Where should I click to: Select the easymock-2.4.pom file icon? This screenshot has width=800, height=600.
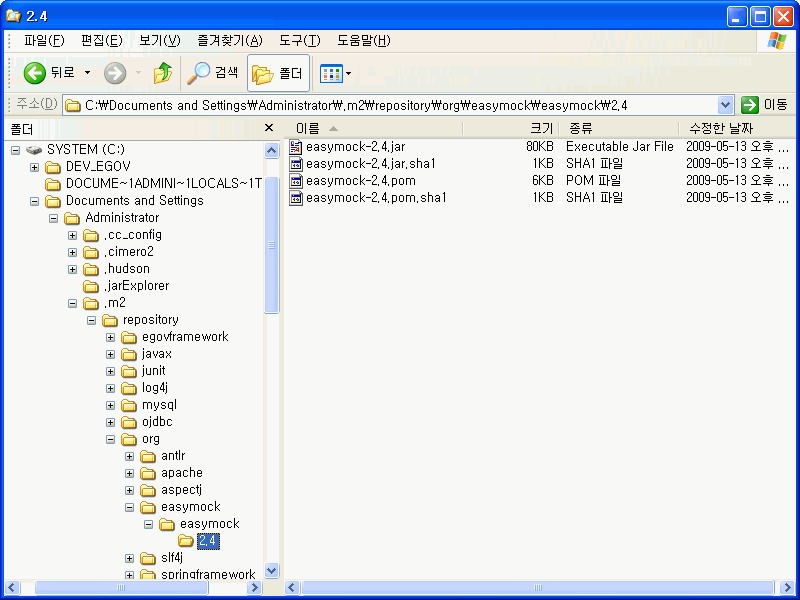(297, 180)
